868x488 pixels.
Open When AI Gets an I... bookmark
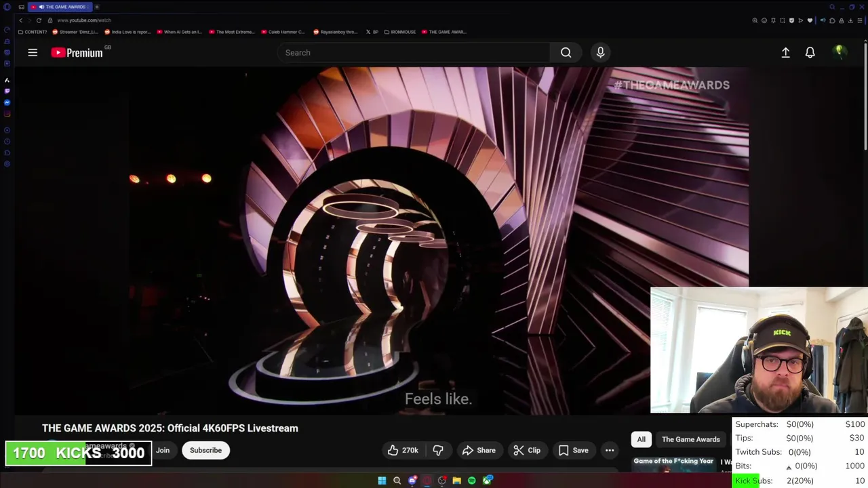pyautogui.click(x=180, y=32)
